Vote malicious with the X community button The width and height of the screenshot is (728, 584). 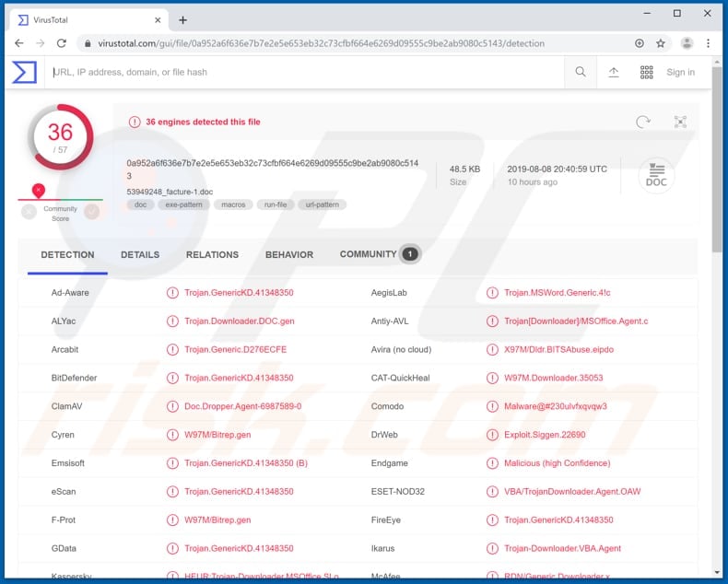[x=29, y=212]
